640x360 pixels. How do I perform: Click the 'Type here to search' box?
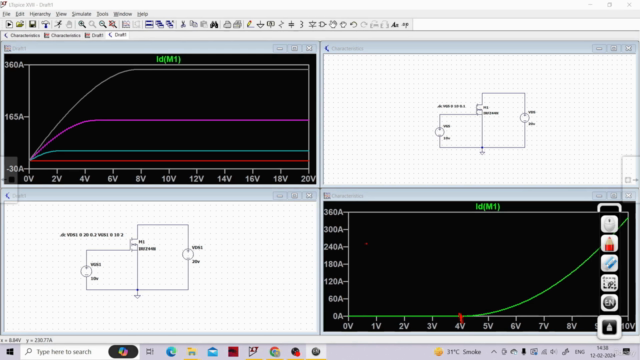[x=63, y=351]
